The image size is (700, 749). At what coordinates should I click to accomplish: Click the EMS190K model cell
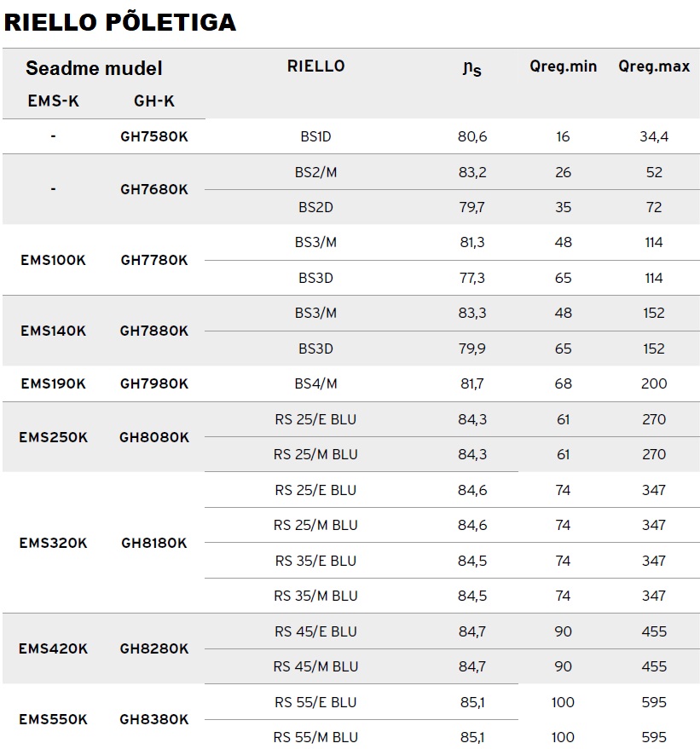click(x=53, y=383)
